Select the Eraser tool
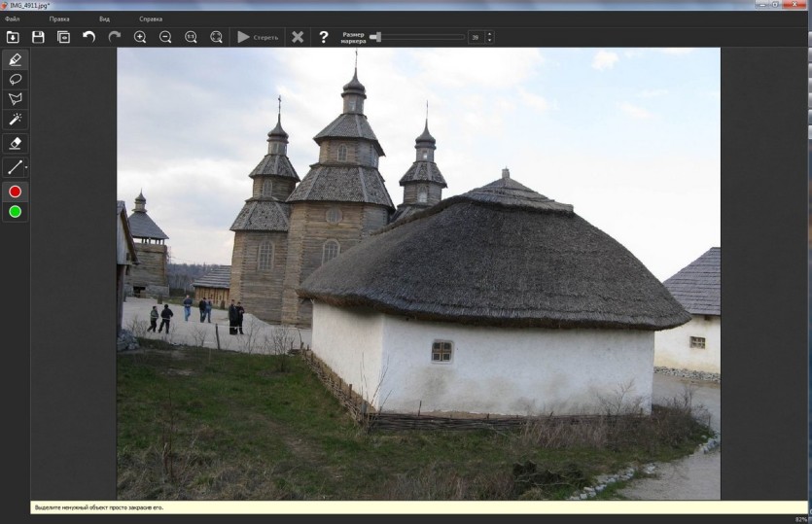 pyautogui.click(x=15, y=143)
